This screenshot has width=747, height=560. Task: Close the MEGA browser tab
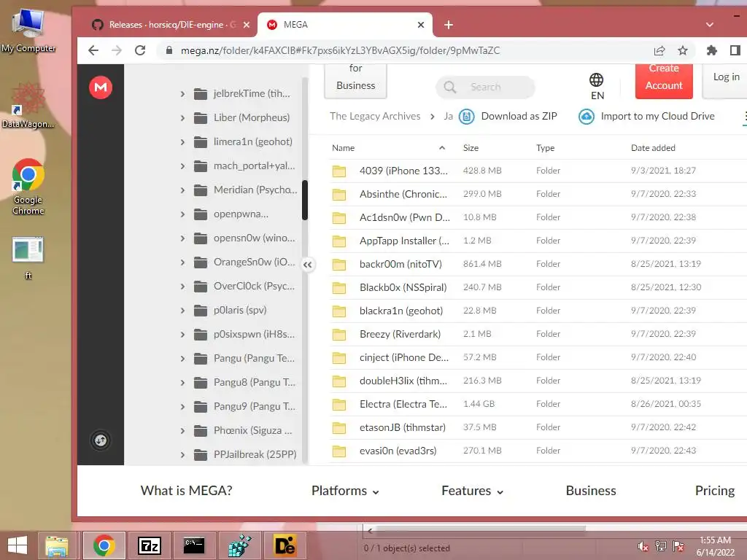click(x=421, y=25)
